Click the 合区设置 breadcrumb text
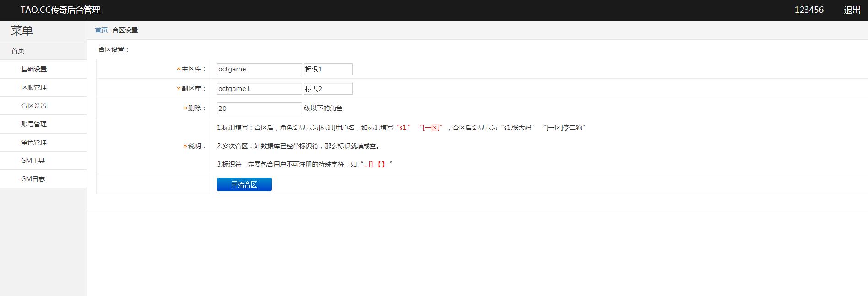 (125, 30)
